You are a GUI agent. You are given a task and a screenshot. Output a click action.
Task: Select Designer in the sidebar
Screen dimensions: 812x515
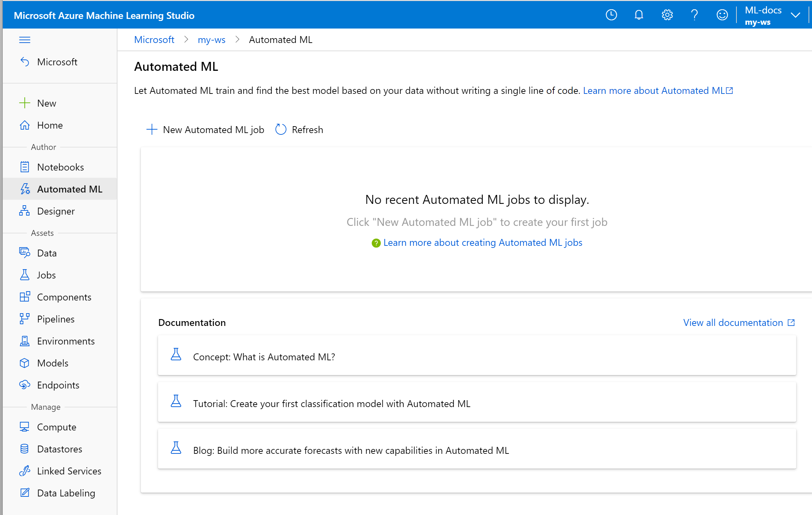(60, 211)
